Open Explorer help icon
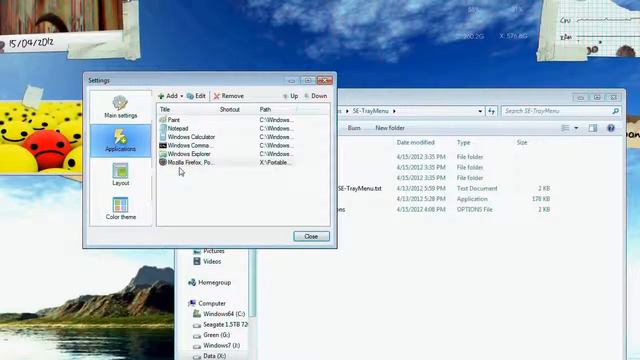This screenshot has width=640, height=360. pyautogui.click(x=611, y=128)
